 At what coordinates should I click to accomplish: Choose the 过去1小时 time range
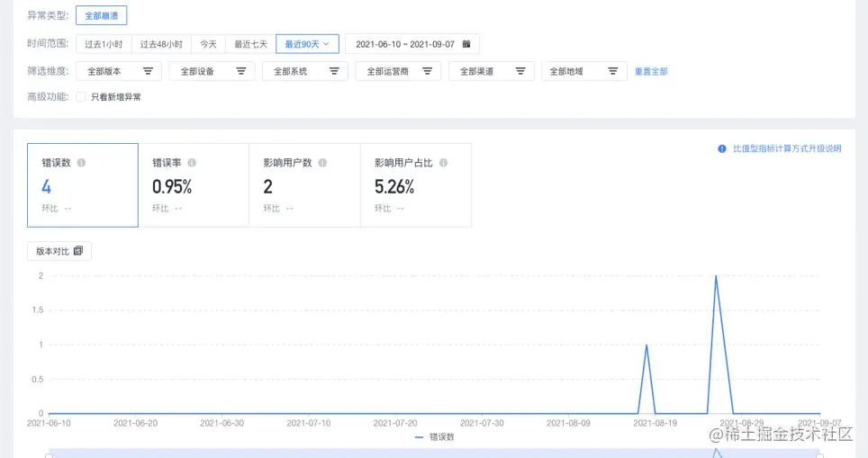(104, 44)
